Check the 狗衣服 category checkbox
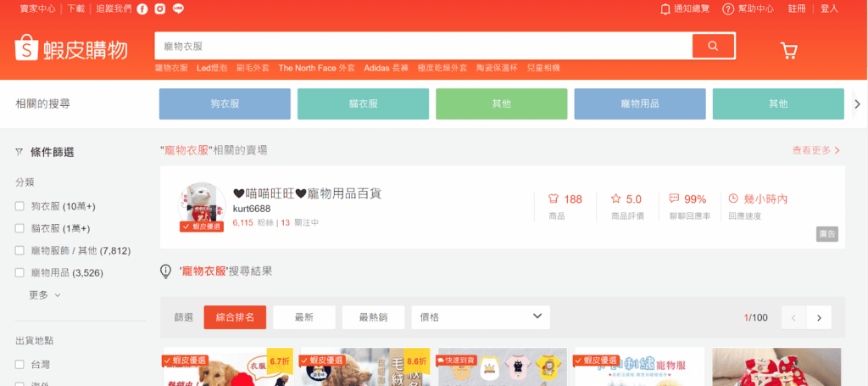Viewport: 868px width, 386px height. pos(19,206)
